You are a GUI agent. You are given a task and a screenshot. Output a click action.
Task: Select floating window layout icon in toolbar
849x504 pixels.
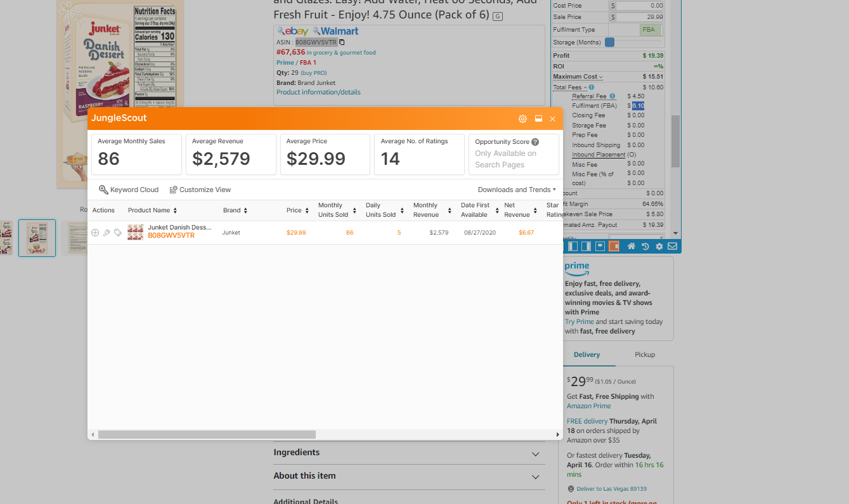click(600, 246)
